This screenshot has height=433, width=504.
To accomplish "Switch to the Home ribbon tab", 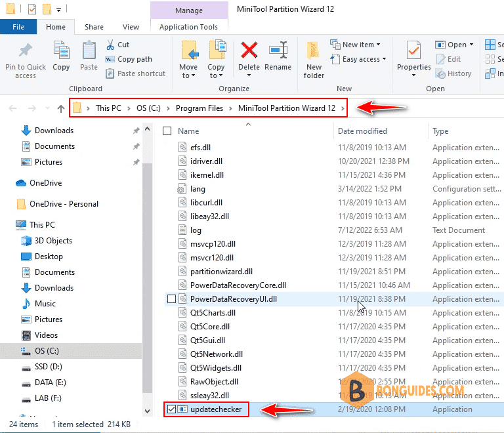I will coord(56,27).
